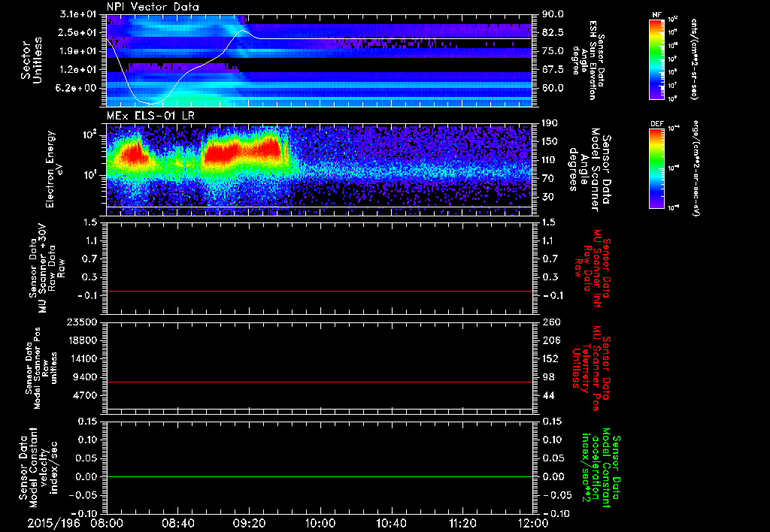Click the NF color scale bar

(656, 59)
